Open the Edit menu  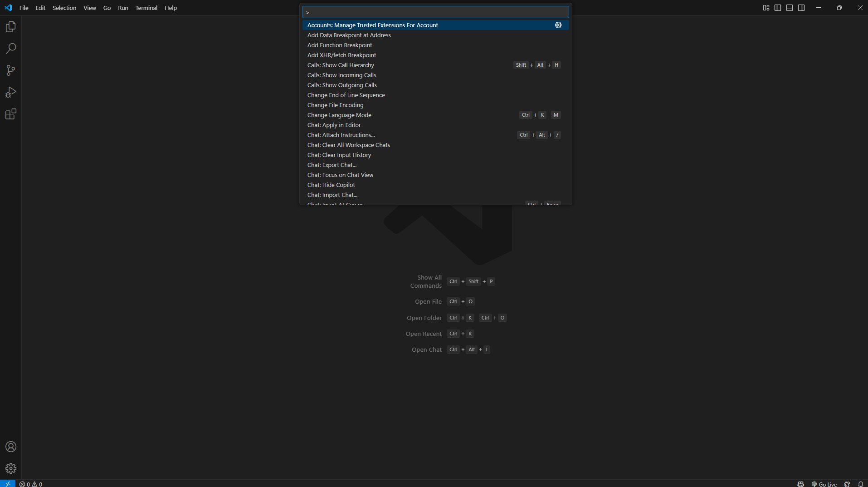pos(40,8)
